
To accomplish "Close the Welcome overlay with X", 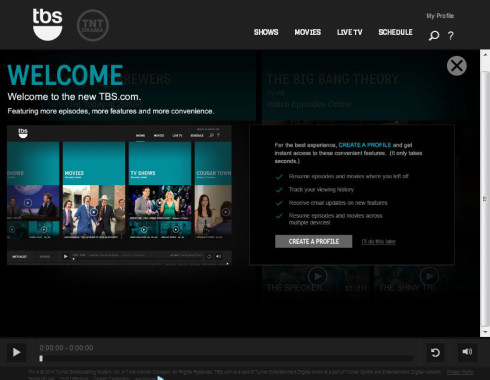I will [x=457, y=66].
